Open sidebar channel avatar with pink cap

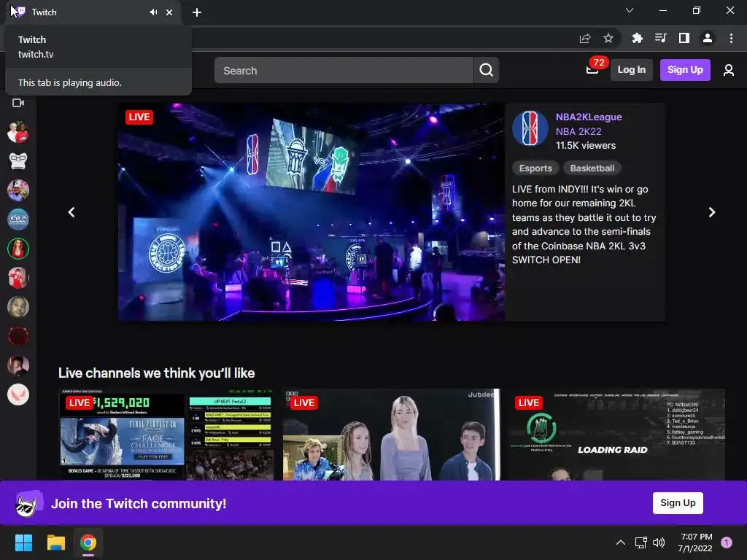point(18,190)
